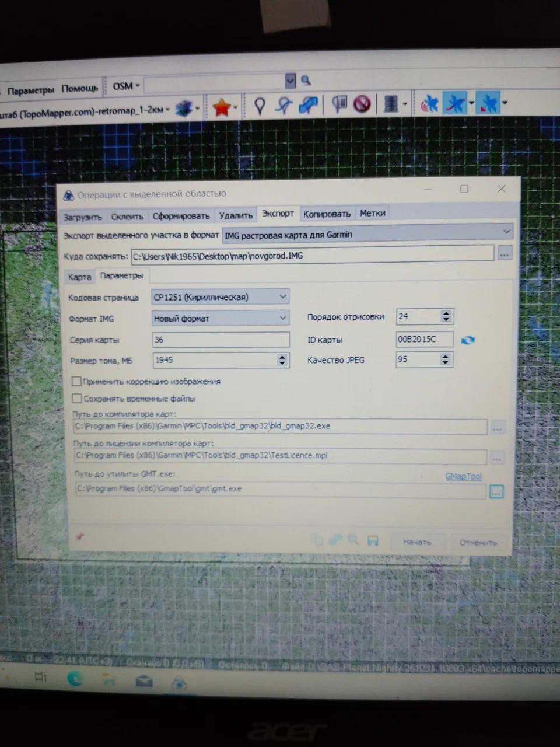Viewport: 560px width, 747px height.
Task: Open the GMapTool link
Action: pos(463,476)
